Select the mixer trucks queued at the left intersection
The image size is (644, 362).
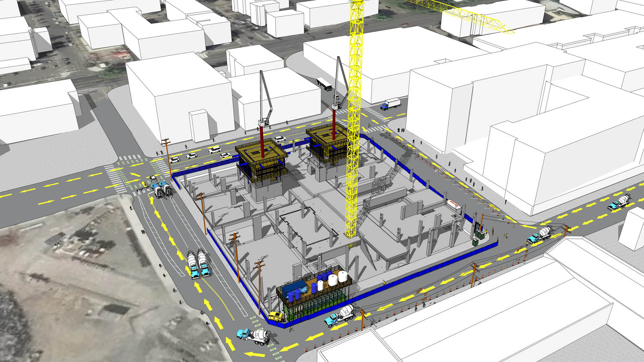click(162, 190)
